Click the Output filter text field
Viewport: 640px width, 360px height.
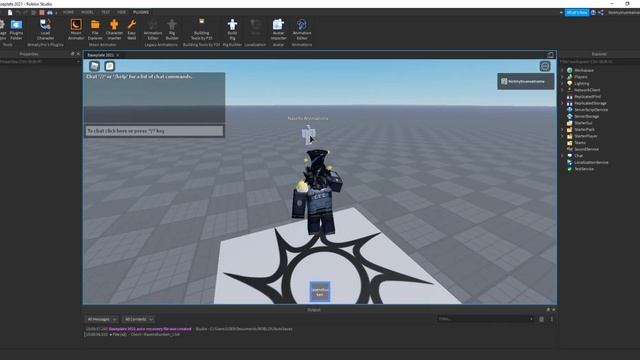[x=483, y=319]
